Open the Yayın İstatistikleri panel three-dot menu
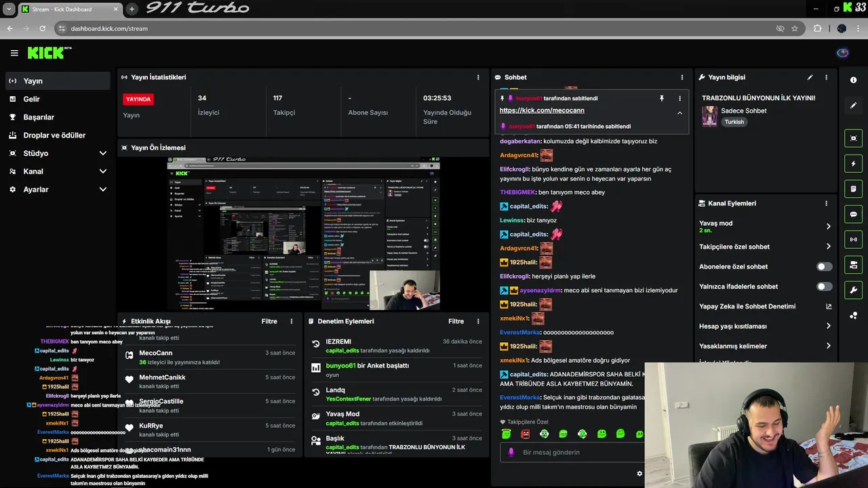 click(478, 77)
